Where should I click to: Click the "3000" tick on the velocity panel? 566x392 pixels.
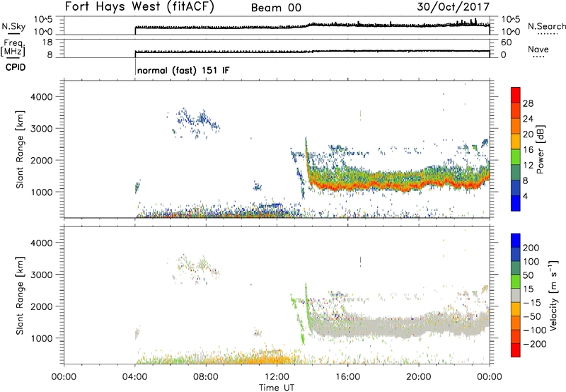42,275
